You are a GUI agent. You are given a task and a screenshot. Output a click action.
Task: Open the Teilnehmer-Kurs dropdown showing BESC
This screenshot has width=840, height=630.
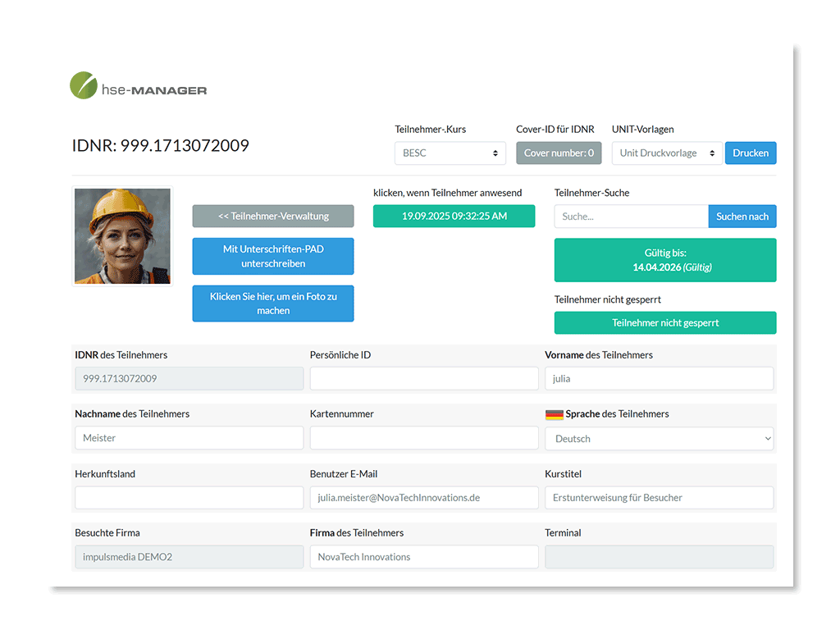(x=450, y=153)
